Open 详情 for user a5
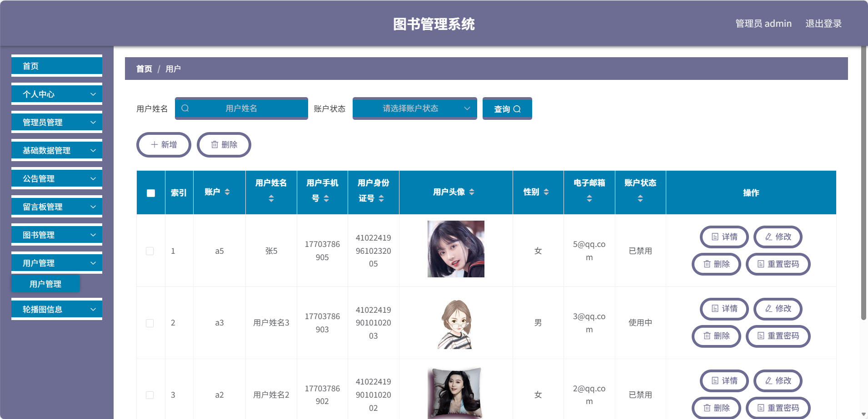Image resolution: width=868 pixels, height=419 pixels. (x=724, y=237)
